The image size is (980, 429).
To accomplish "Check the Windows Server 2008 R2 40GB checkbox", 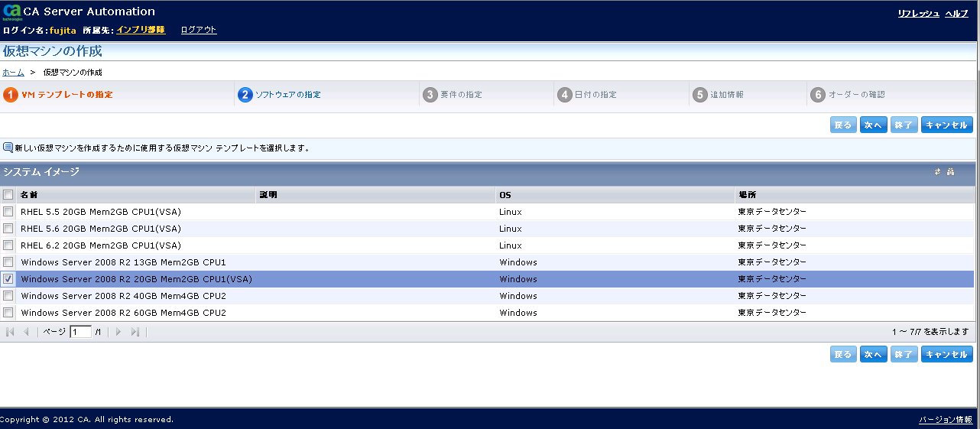I will 8,296.
